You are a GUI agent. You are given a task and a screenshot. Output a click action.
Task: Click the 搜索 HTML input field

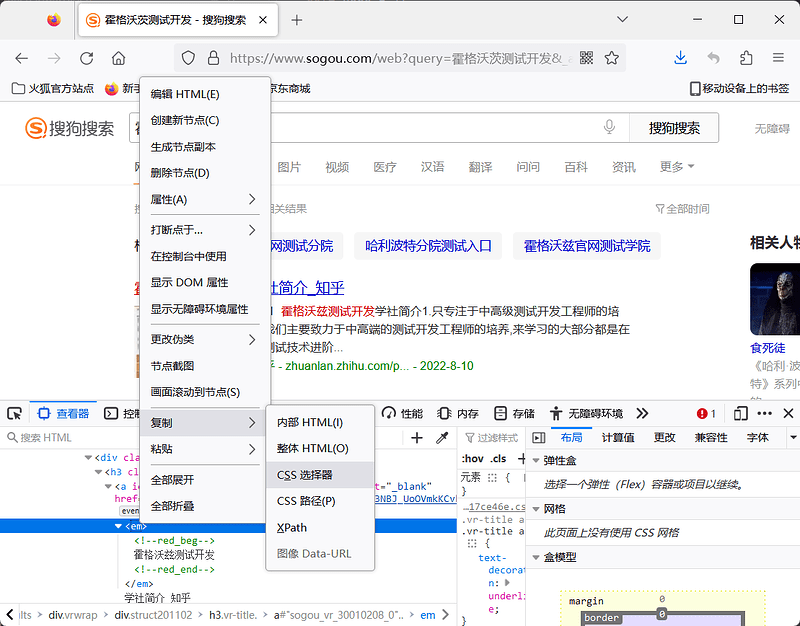click(x=204, y=437)
